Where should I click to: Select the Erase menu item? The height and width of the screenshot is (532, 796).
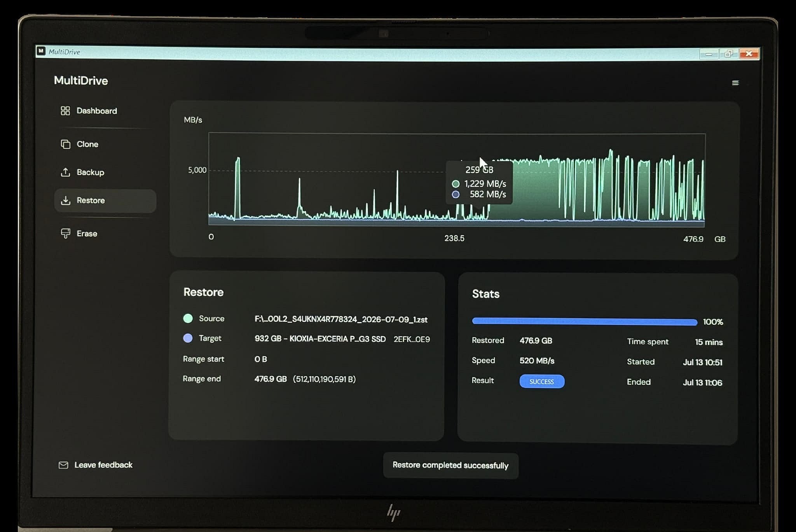[87, 234]
